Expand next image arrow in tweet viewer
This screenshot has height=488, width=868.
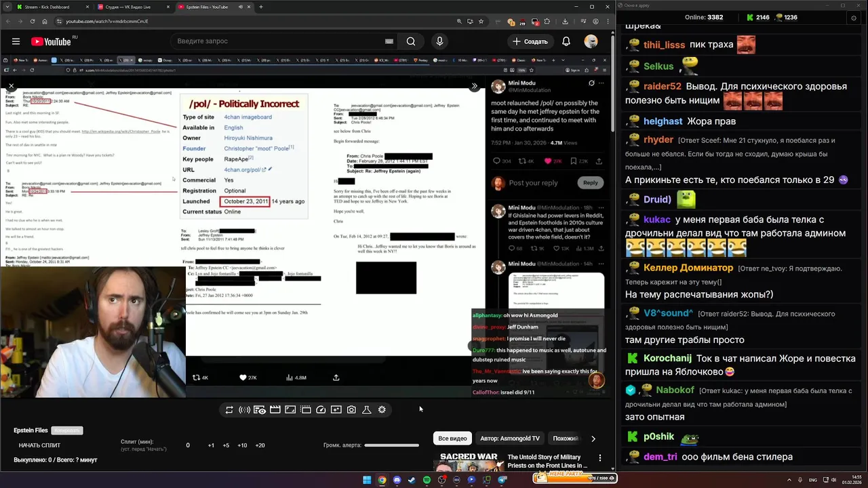click(474, 86)
